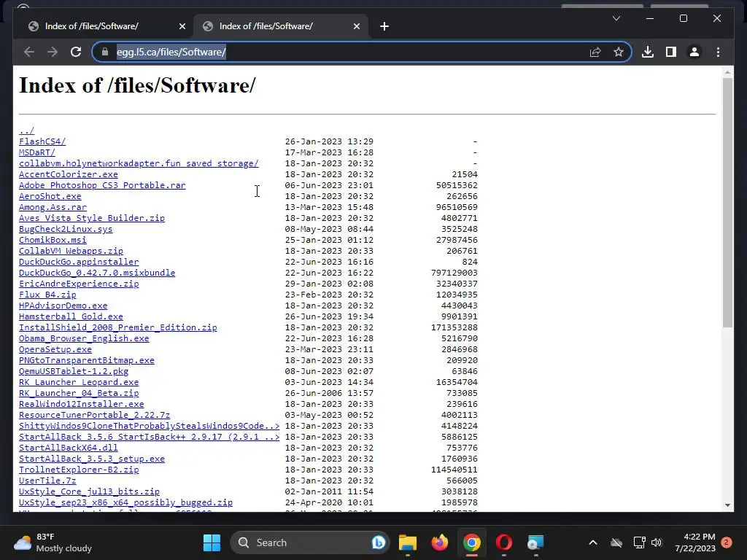Image resolution: width=747 pixels, height=560 pixels.
Task: Download AccentColorizer.exe
Action: tap(68, 174)
